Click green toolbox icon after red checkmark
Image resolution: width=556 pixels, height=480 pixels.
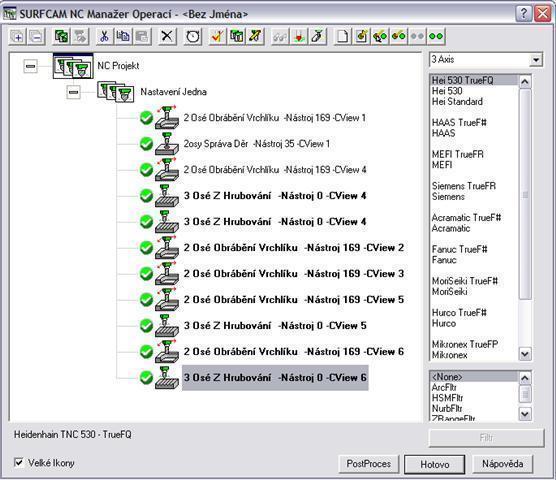(x=237, y=36)
